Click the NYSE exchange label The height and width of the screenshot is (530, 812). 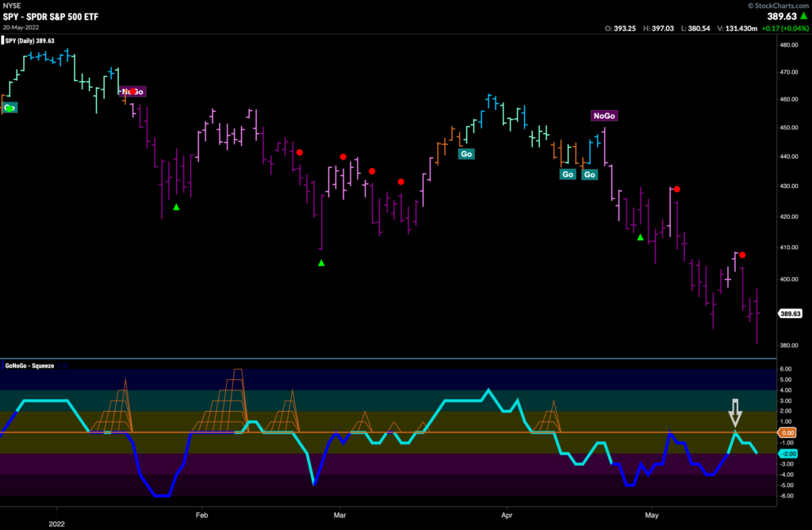point(12,6)
